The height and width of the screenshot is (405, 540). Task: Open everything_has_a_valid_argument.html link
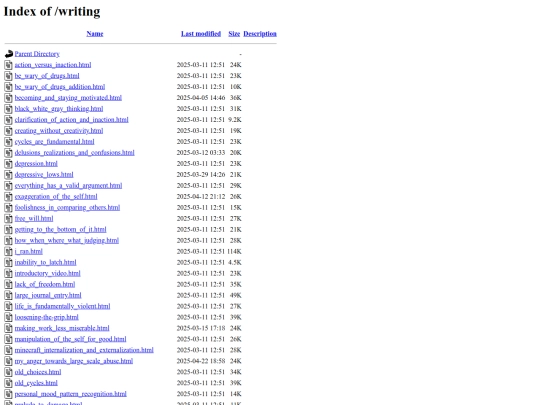tap(68, 186)
